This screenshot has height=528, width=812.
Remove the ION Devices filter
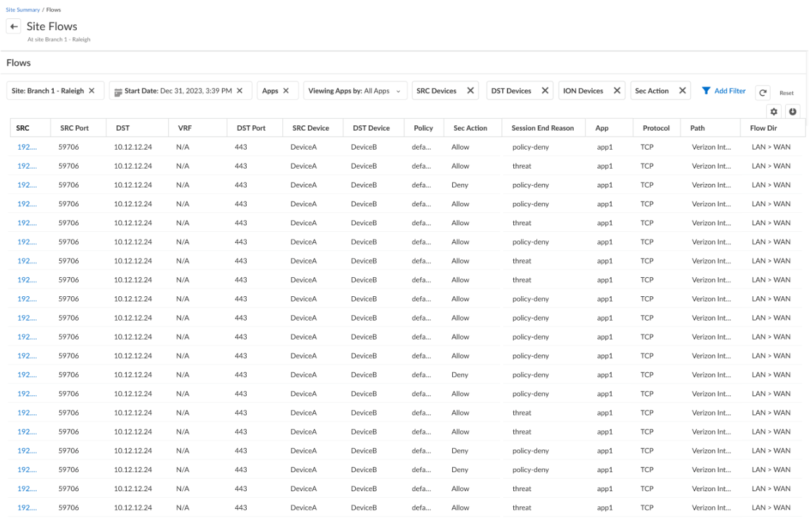pyautogui.click(x=617, y=91)
